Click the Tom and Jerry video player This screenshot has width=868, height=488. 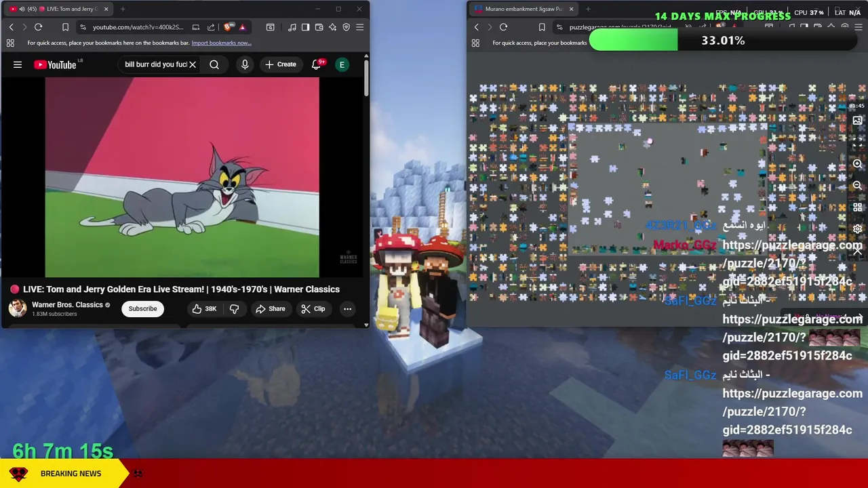coord(182,177)
